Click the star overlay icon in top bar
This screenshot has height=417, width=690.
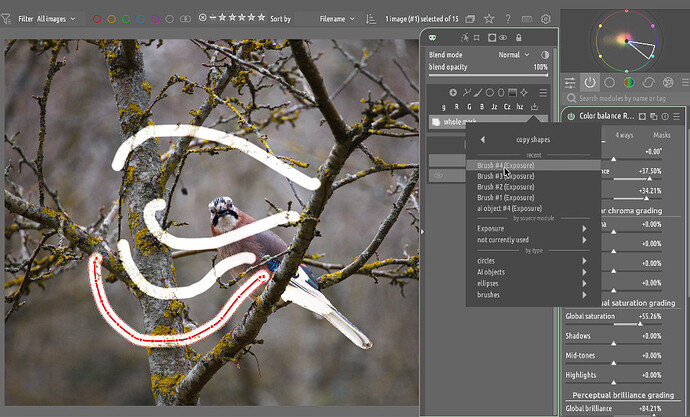coord(489,18)
